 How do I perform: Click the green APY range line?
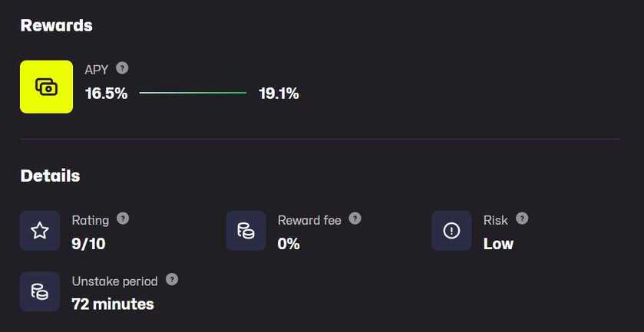pyautogui.click(x=193, y=94)
